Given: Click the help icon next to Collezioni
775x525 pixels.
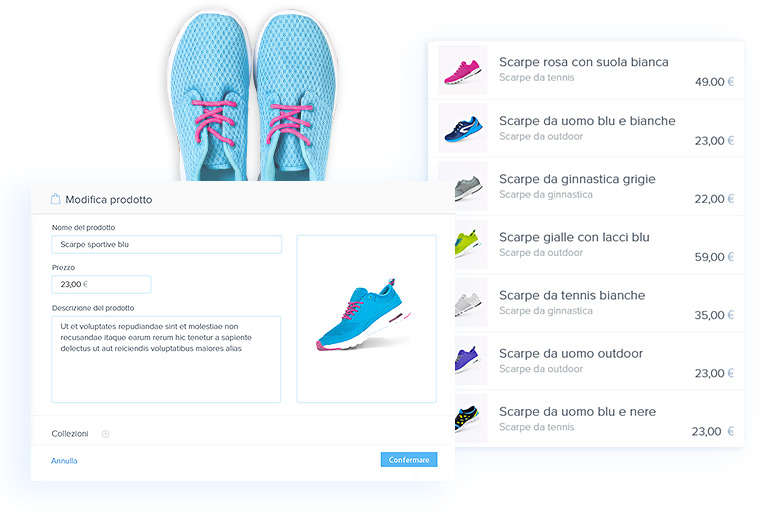Looking at the screenshot, I should [x=105, y=434].
